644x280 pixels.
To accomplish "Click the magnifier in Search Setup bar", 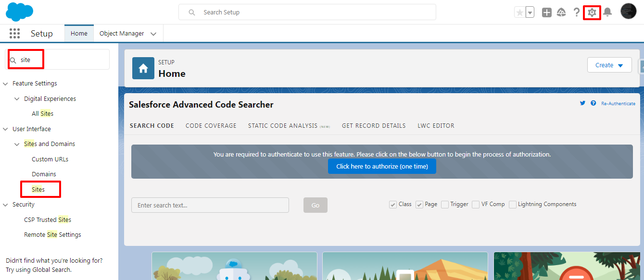I will coord(192,12).
